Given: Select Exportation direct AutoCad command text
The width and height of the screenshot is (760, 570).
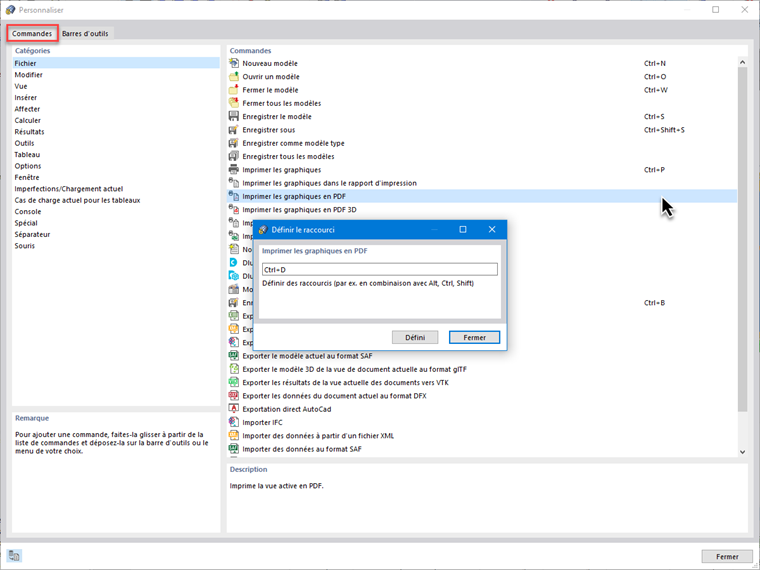Looking at the screenshot, I should 287,409.
